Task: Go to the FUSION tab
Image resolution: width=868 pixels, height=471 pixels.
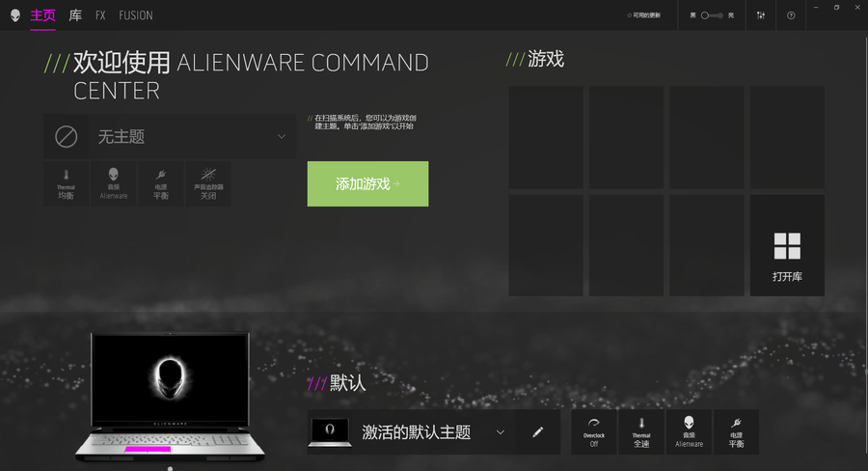Action: (135, 15)
